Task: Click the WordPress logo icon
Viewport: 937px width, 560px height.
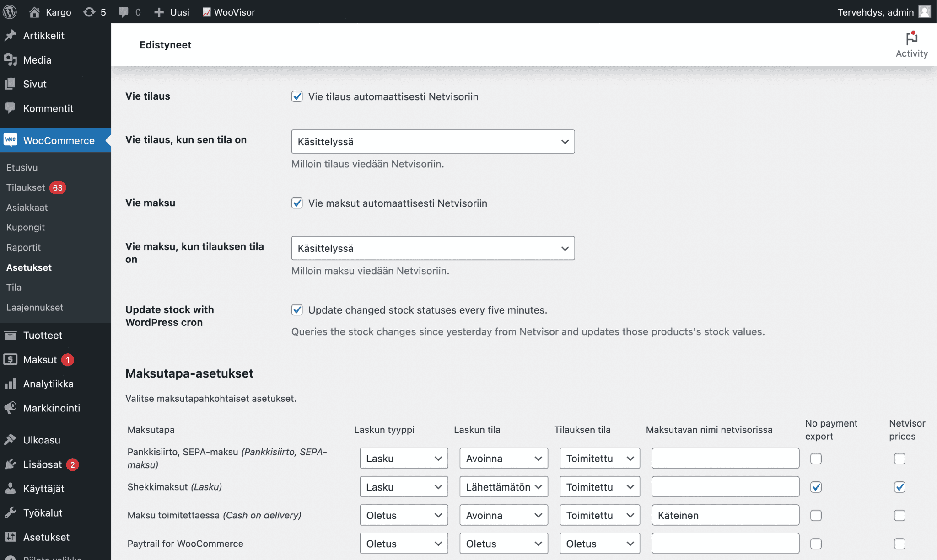Action: click(10, 12)
